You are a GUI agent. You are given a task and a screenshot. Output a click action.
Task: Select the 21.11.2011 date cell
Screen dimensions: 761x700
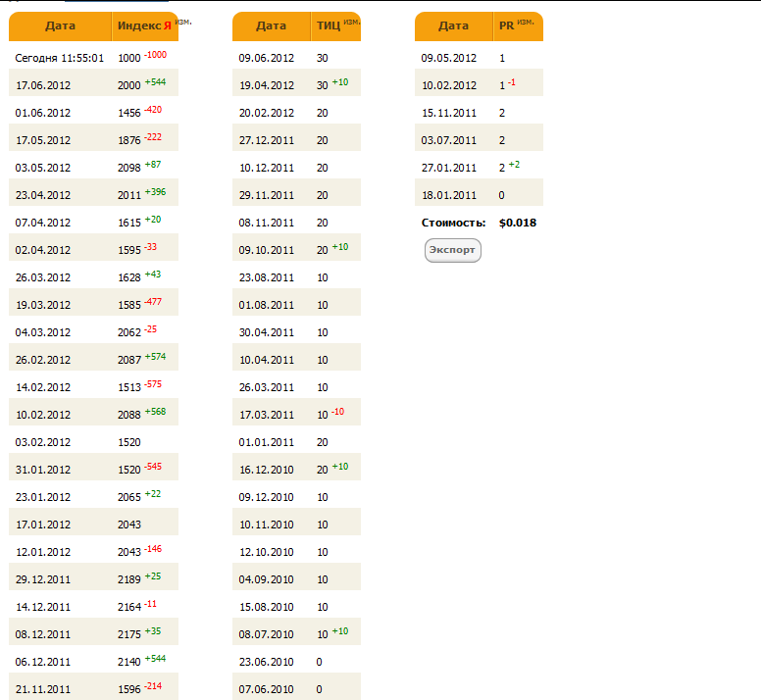[43, 689]
